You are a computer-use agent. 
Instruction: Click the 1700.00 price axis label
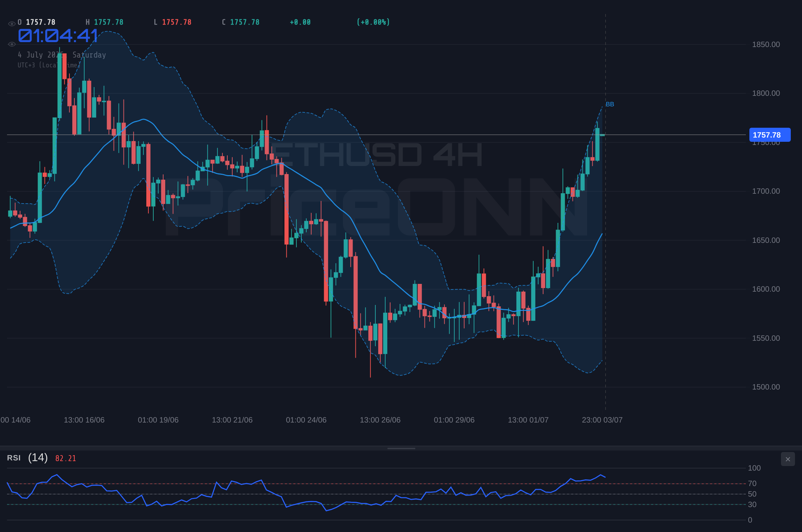pyautogui.click(x=766, y=191)
